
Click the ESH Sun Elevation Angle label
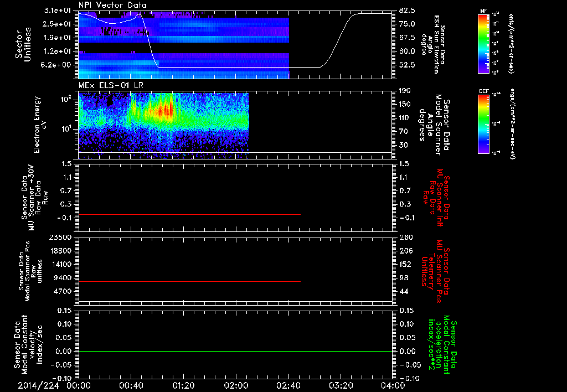[x=433, y=44]
